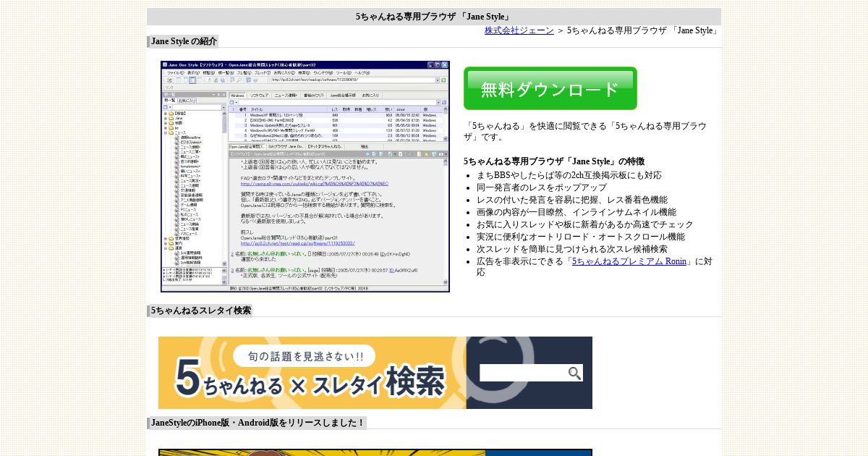Click the Jane Style application screenshot image

click(x=305, y=177)
